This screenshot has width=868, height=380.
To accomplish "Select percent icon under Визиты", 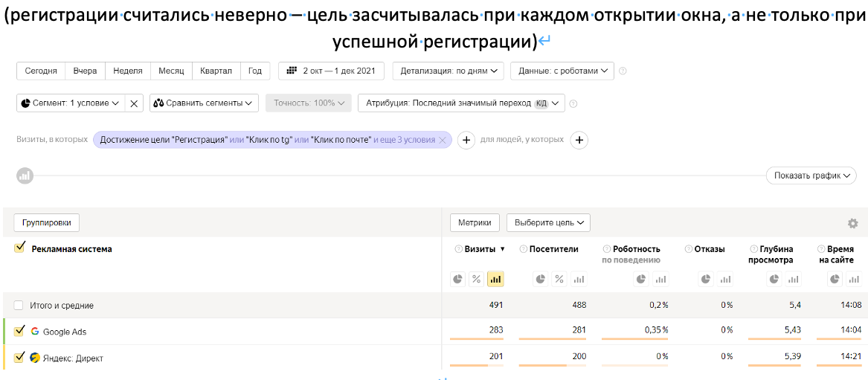I will coord(476,280).
